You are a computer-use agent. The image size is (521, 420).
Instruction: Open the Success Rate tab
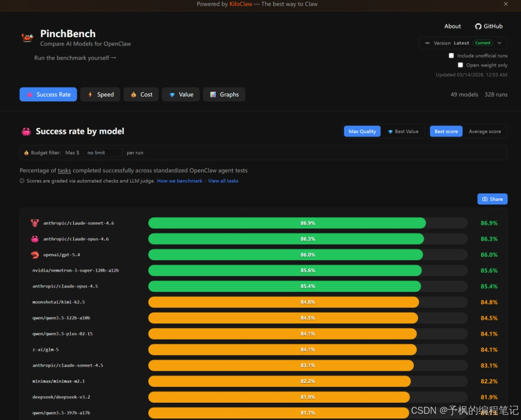(x=48, y=94)
